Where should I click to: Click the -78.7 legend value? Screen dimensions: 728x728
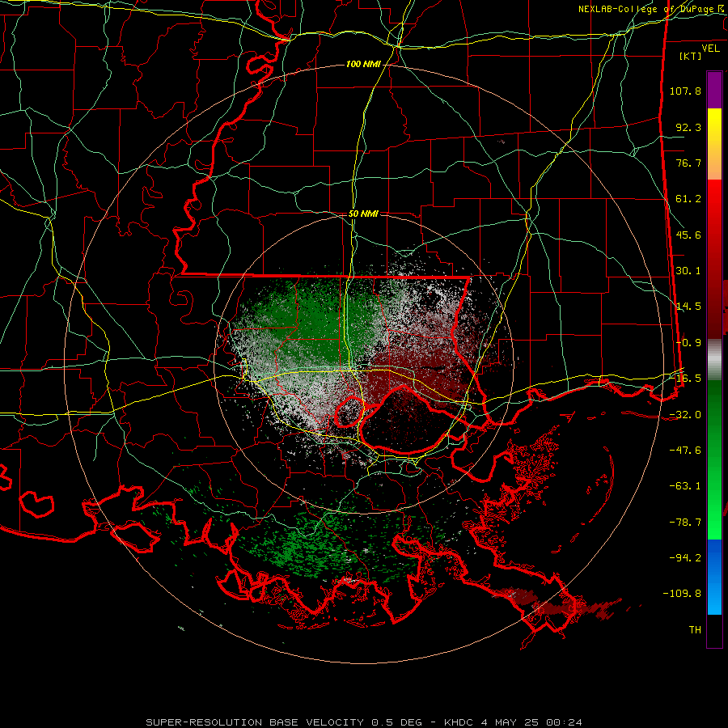[685, 523]
